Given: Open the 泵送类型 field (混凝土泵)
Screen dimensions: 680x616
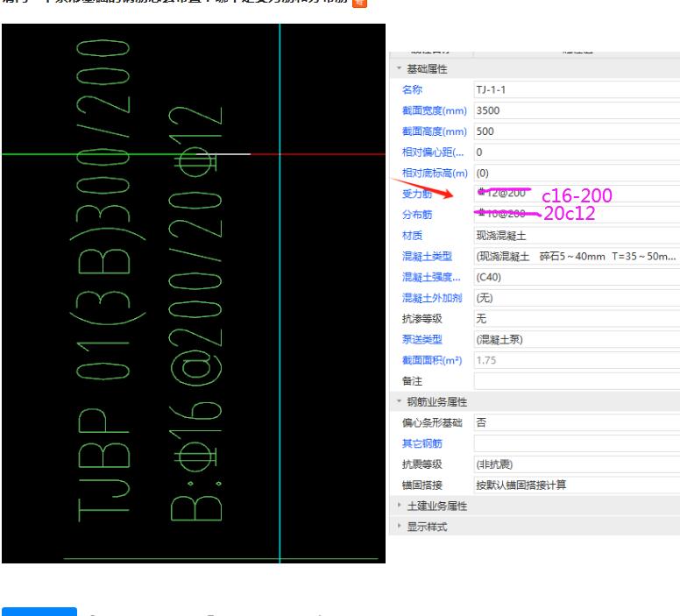Looking at the screenshot, I should tap(577, 339).
